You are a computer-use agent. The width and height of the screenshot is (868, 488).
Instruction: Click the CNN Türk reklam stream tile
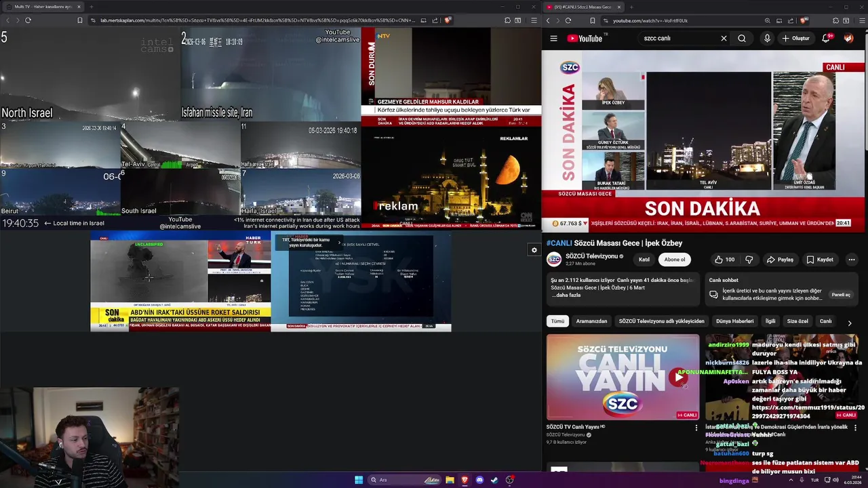451,178
